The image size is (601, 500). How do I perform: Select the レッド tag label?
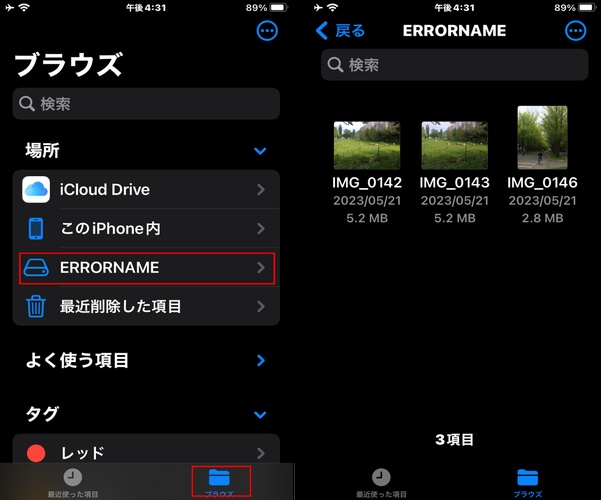[x=82, y=453]
